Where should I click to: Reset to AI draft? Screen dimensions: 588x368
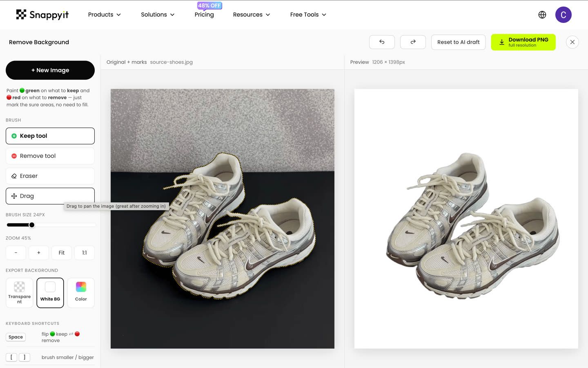pyautogui.click(x=458, y=42)
